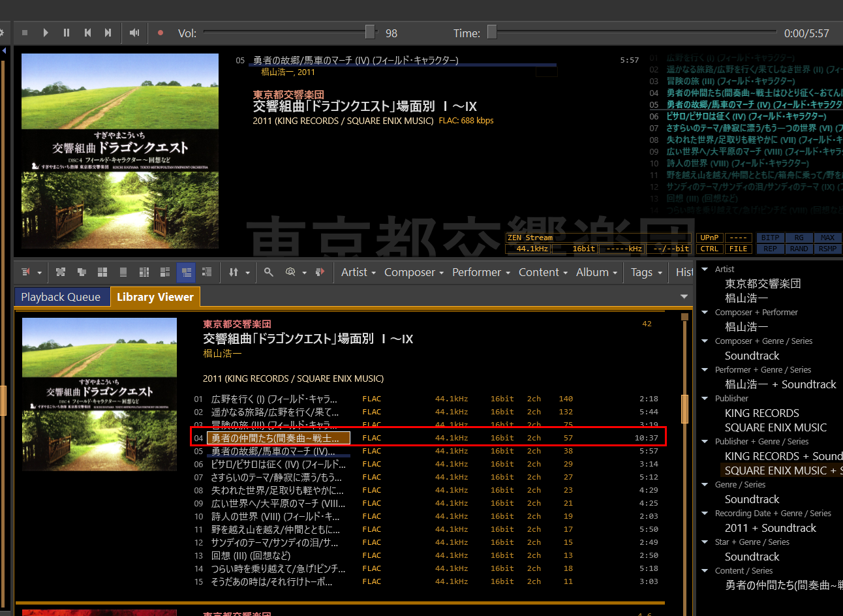Image resolution: width=843 pixels, height=616 pixels.
Task: Collapse the Publisher section in sidebar
Action: (705, 398)
